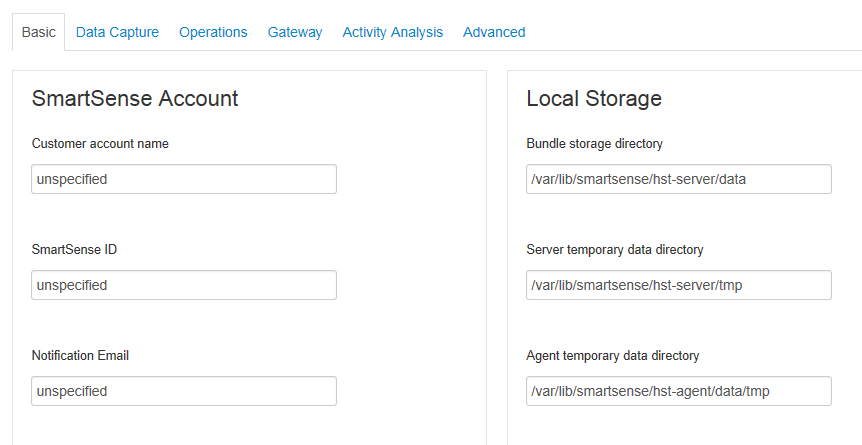862x445 pixels.
Task: Go to the Operations tab
Action: point(213,32)
